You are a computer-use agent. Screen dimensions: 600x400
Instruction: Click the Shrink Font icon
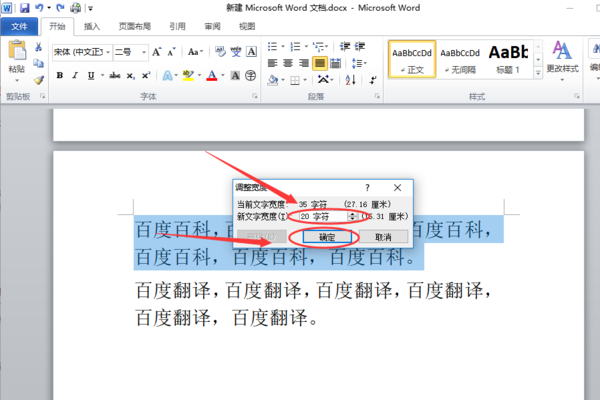coord(171,52)
